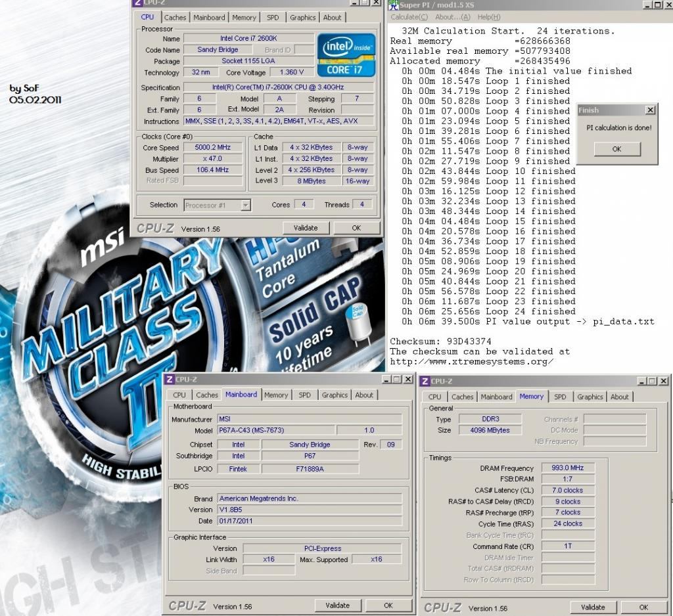Screen dimensions: 673x616
Task: Select SPD tab in top CPU-Z window
Action: coord(273,18)
